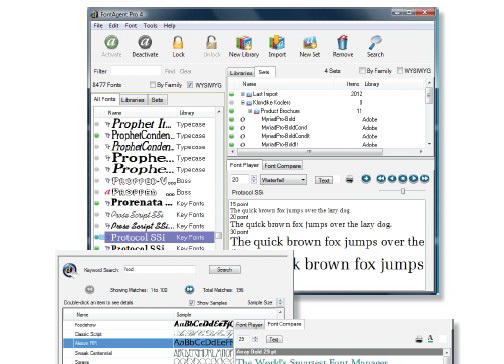This screenshot has width=504, height=364.
Task: Click green status dot next to ProphetConden
Action: tap(97, 136)
